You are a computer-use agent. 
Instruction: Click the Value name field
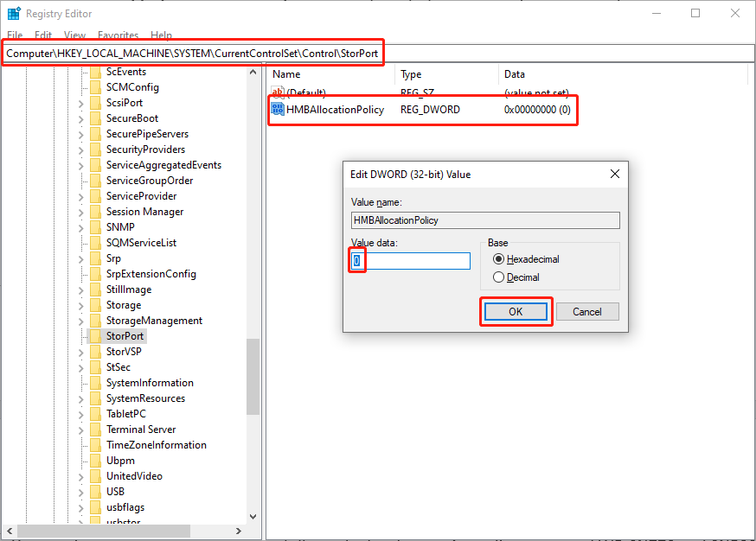click(x=485, y=220)
